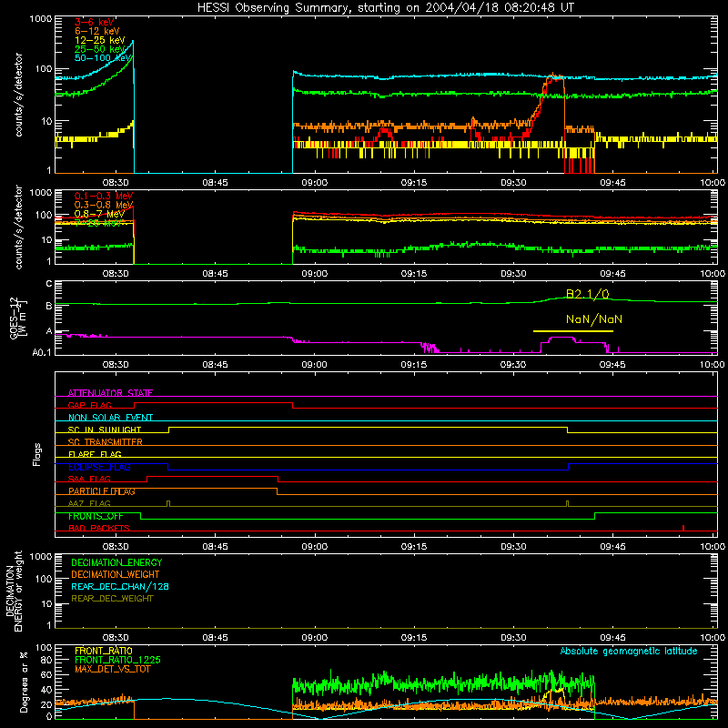Screen dimensions: 728x728
Task: Click the 25-50 keV legend entry
Action: [100, 49]
